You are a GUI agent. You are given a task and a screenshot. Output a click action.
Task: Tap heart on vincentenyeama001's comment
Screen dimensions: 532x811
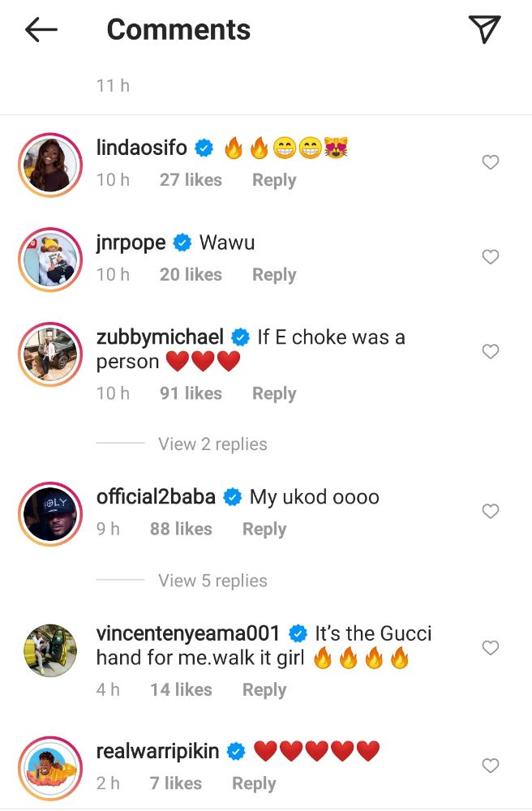click(x=490, y=648)
